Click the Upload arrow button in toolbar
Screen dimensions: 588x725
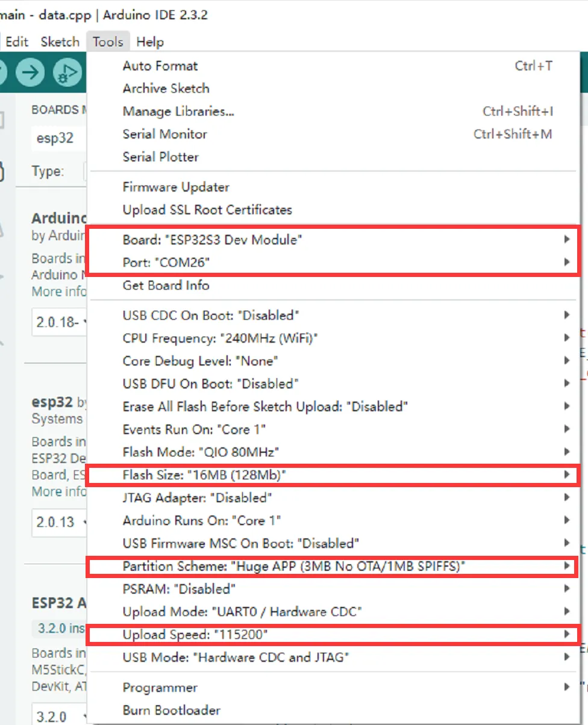(x=30, y=72)
